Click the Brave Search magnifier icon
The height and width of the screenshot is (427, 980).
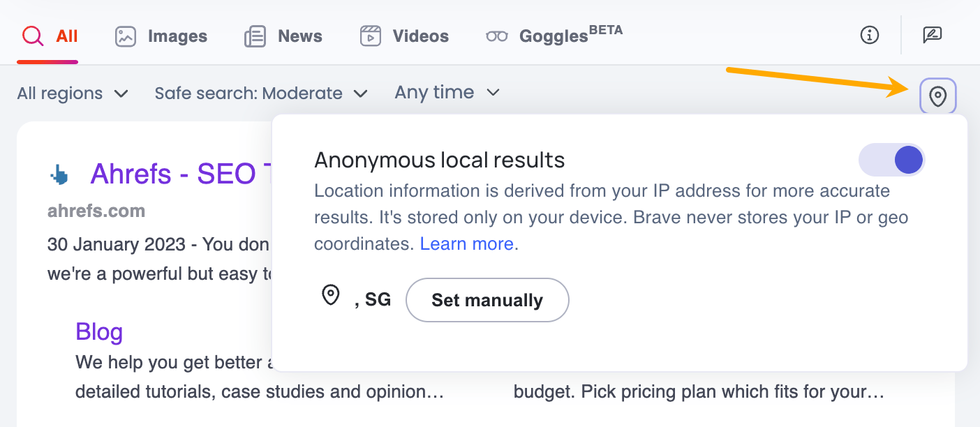[x=31, y=36]
